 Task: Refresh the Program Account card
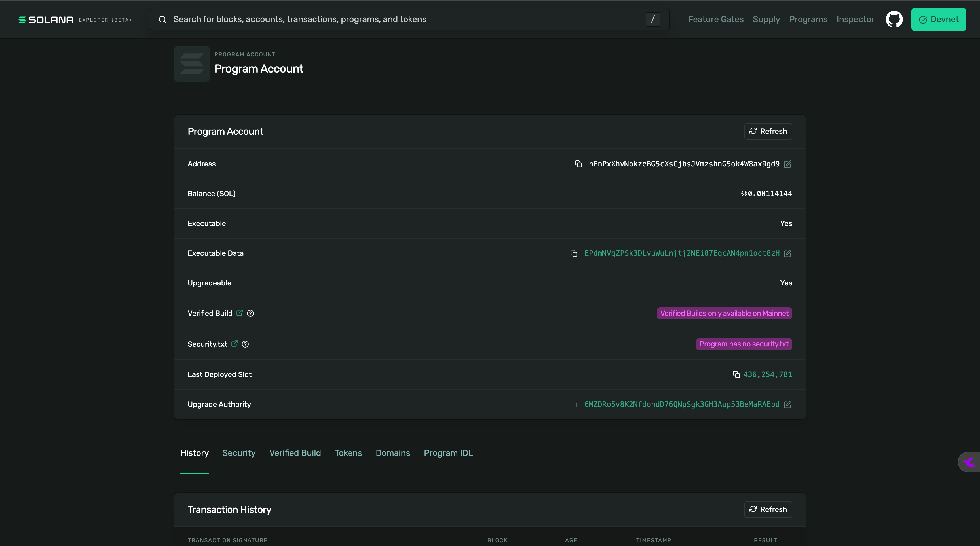click(x=768, y=131)
